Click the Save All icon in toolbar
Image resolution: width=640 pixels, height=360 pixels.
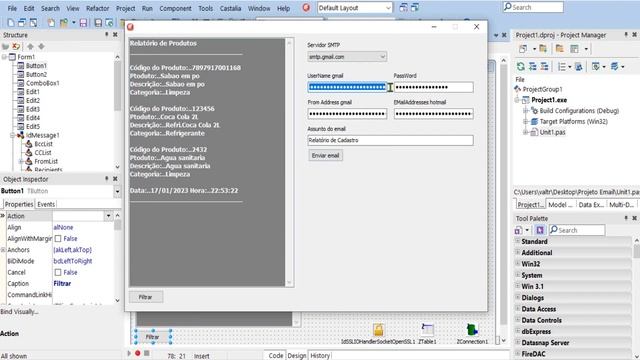pos(98,23)
